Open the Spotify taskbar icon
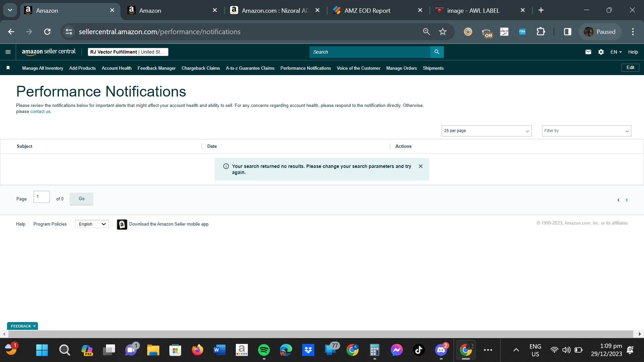The image size is (644, 362). [x=264, y=350]
